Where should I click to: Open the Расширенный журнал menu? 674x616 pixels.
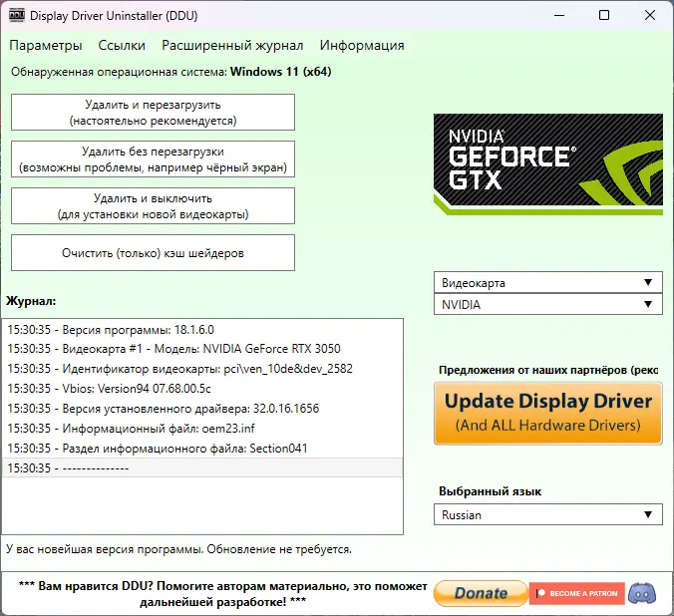232,45
